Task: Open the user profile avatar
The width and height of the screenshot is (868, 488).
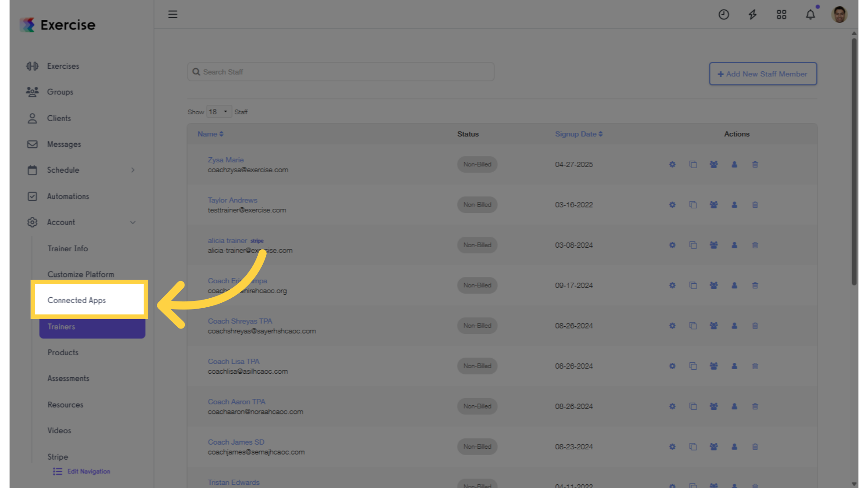Action: tap(840, 14)
